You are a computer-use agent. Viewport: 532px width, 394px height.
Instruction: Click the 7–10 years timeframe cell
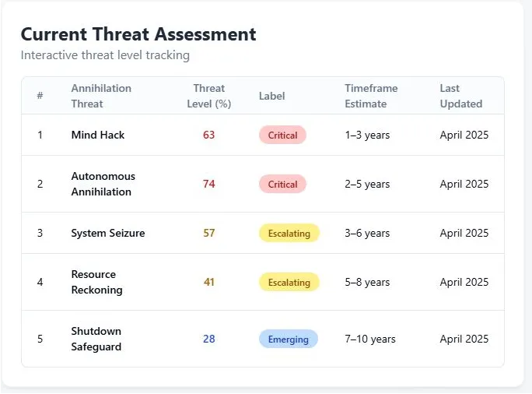[x=370, y=339]
